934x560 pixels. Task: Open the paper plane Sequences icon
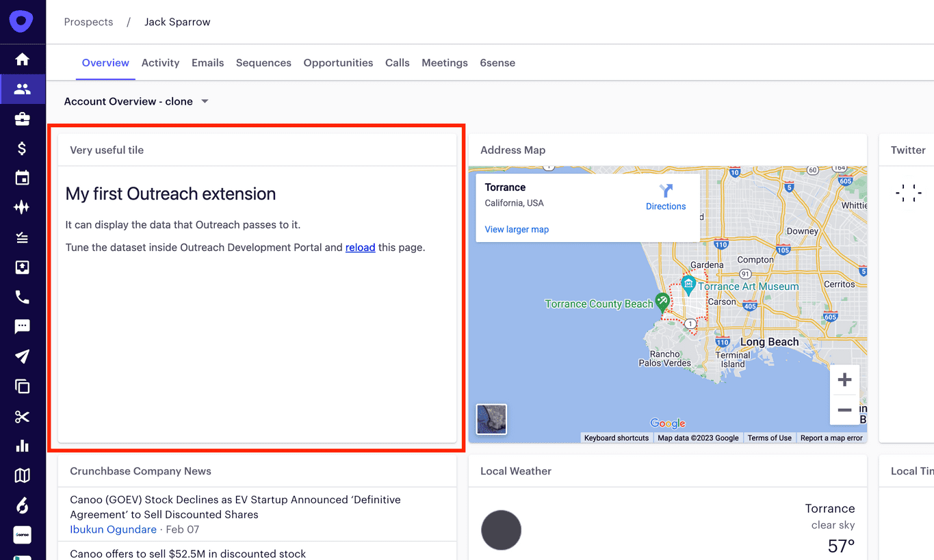tap(23, 356)
